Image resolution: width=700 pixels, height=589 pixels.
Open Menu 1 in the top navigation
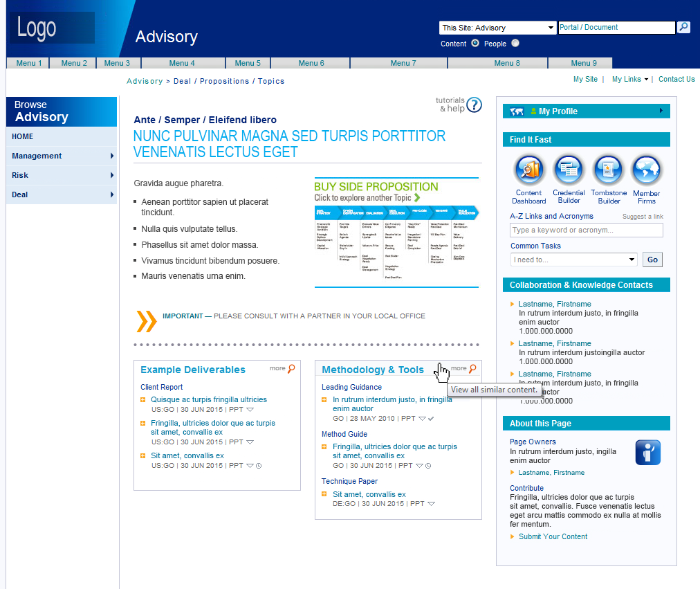pyautogui.click(x=28, y=63)
